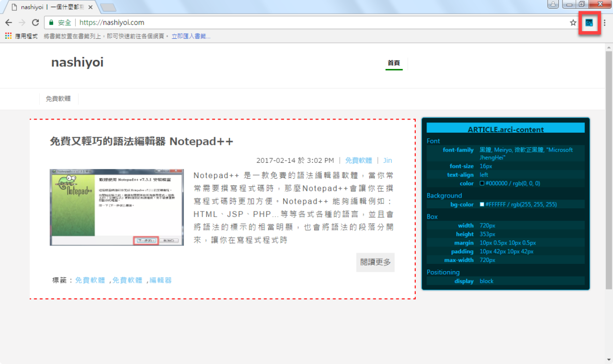
Task: Click first 免費軟體 tag link
Action: coord(90,280)
